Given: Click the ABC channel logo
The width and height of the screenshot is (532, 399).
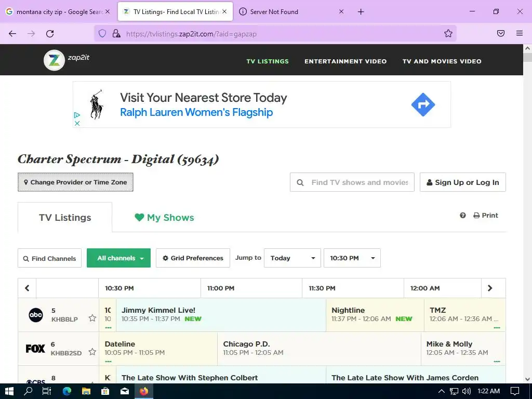Looking at the screenshot, I should (x=36, y=315).
